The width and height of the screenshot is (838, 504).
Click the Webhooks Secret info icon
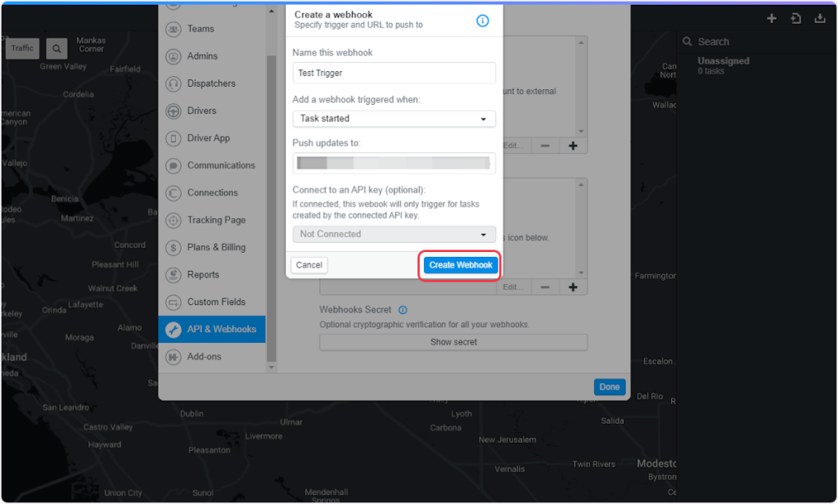(x=403, y=310)
